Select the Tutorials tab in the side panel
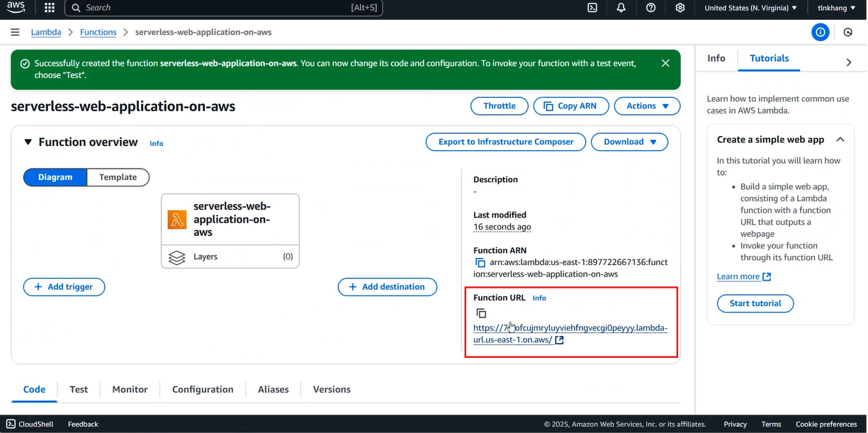The width and height of the screenshot is (868, 433). point(770,59)
